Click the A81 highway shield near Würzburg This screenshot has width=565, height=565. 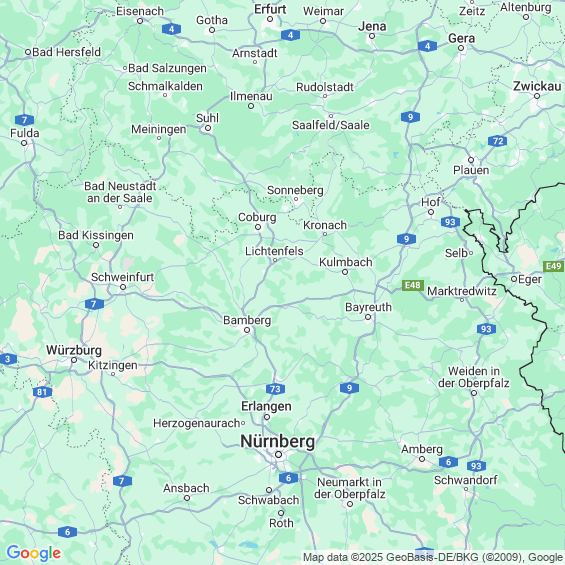(42, 392)
